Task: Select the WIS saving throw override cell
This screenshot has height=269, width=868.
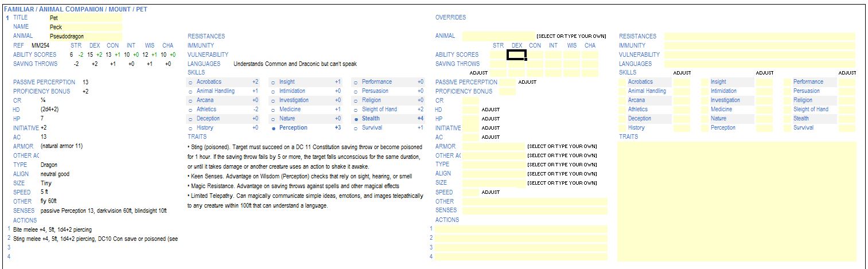Action: 571,64
